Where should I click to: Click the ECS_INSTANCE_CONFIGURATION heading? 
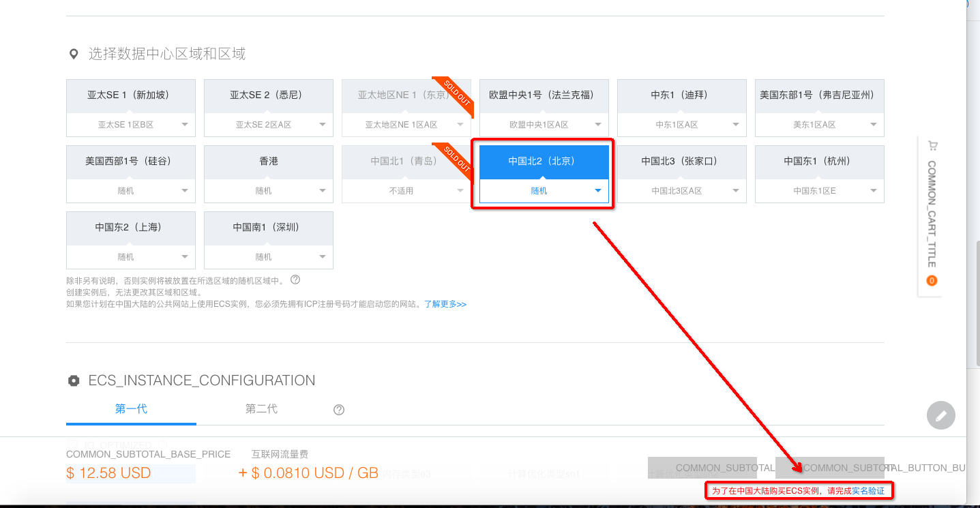coord(202,380)
